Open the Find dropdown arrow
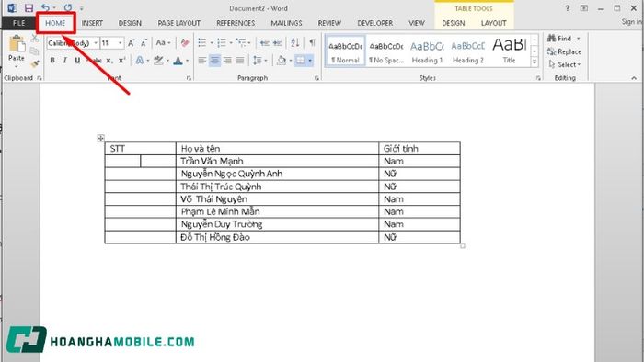 coord(579,39)
